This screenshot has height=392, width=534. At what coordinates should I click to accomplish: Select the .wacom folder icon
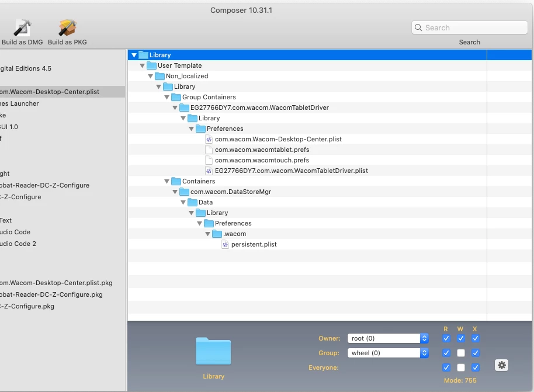(217, 234)
